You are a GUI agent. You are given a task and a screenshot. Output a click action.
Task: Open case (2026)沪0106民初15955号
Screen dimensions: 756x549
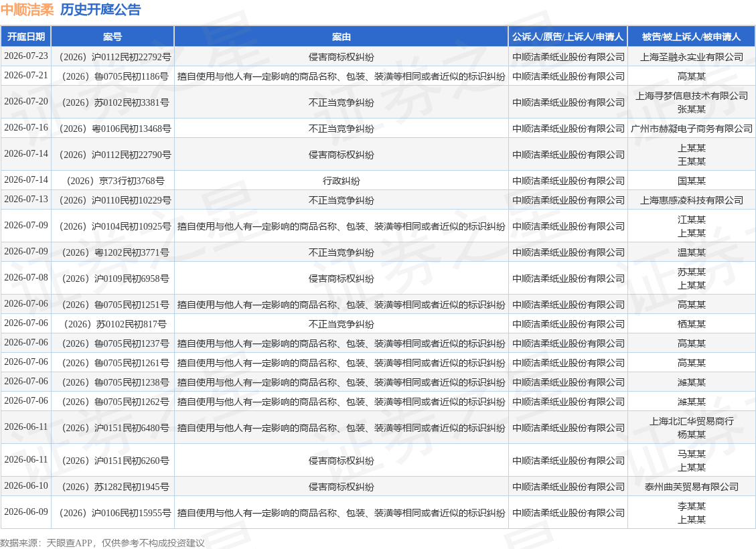click(x=115, y=513)
